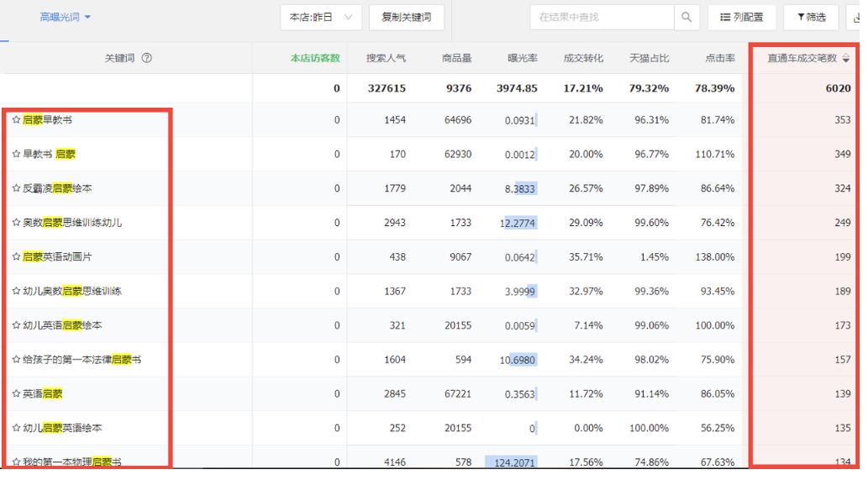Click the sort arrow on 直通车成交笔数
Viewport: 868px width, 480px height.
(x=845, y=58)
